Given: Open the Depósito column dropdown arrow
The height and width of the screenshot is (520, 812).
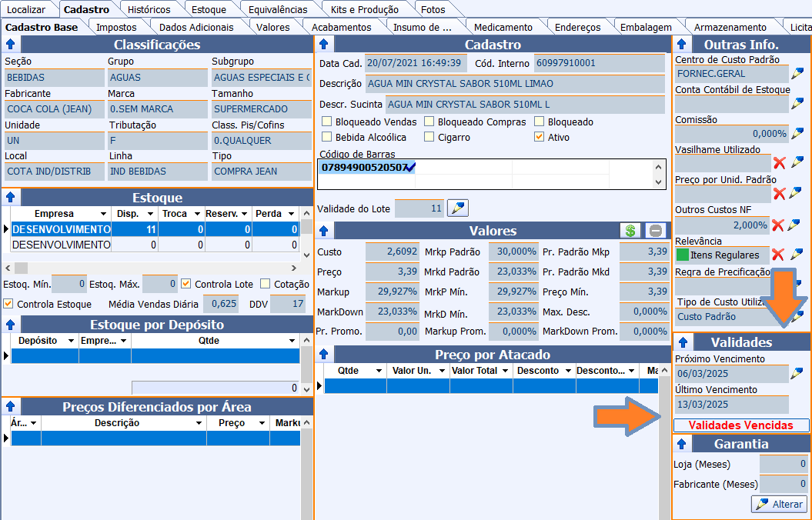Looking at the screenshot, I should (71, 341).
